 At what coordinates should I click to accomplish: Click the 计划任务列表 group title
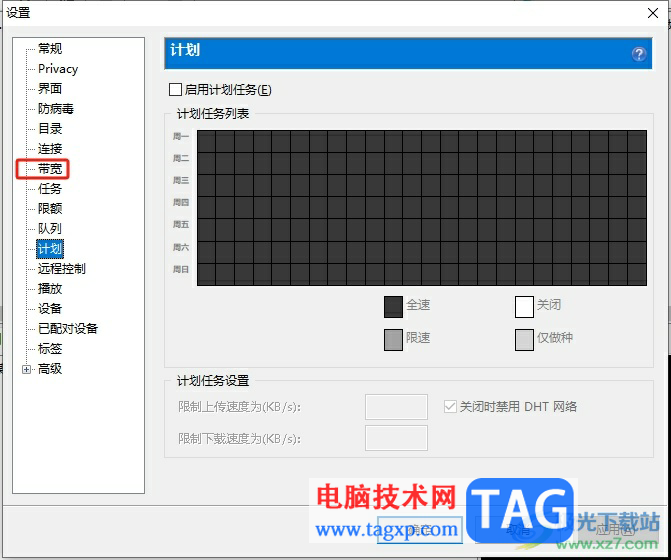213,114
